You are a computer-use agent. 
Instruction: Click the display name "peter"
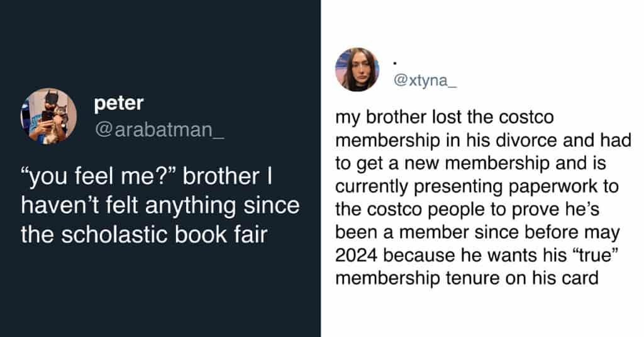(x=119, y=104)
